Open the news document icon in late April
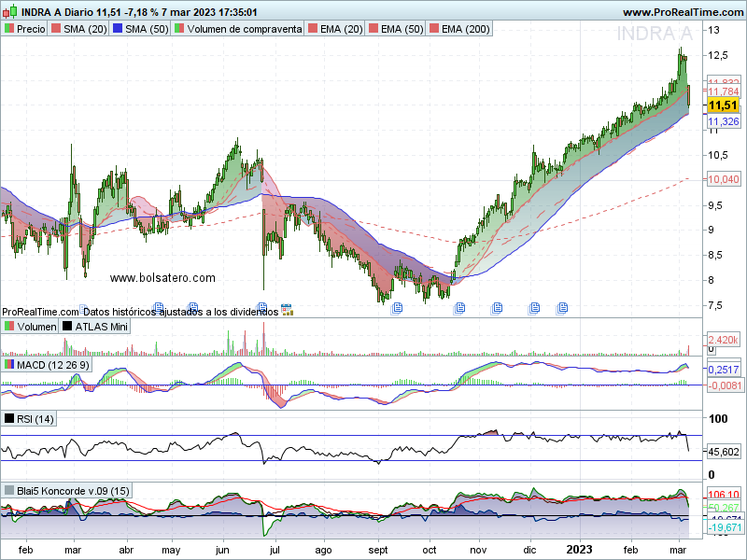Image resolution: width=747 pixels, height=560 pixels. coord(159,308)
